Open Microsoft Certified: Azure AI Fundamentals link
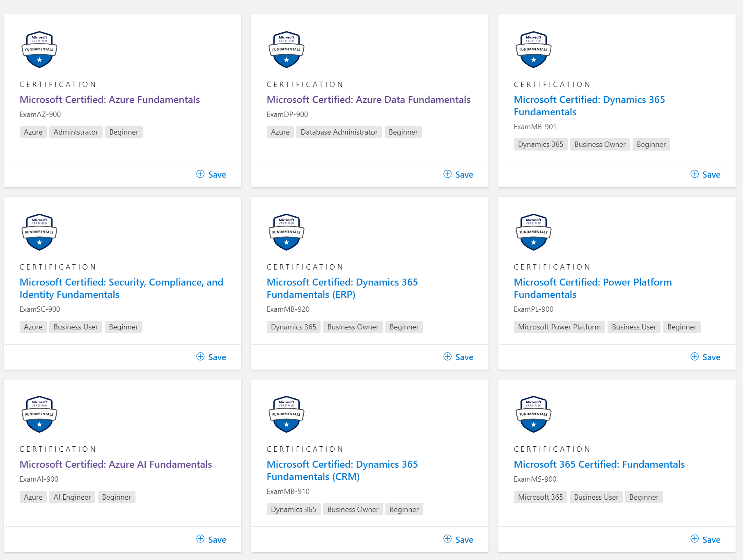 click(x=116, y=464)
